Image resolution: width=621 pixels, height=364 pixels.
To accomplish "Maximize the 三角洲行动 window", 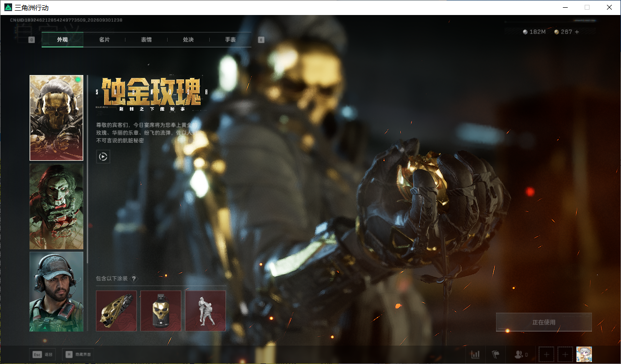I will (587, 7).
